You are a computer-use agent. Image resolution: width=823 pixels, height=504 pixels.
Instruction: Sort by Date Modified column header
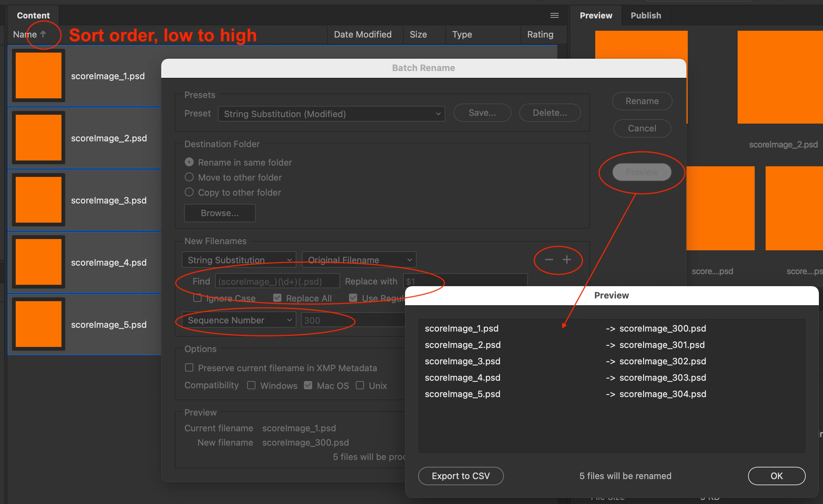pos(363,34)
